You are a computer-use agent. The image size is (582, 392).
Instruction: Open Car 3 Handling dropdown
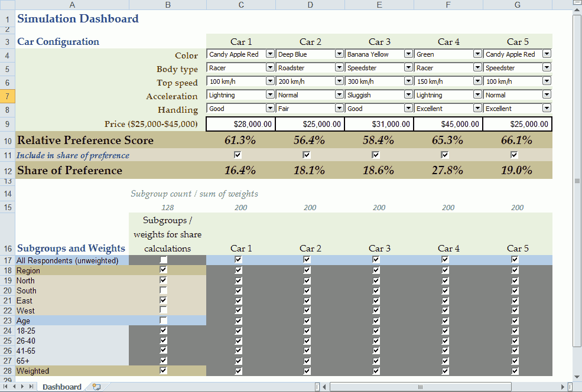point(408,108)
